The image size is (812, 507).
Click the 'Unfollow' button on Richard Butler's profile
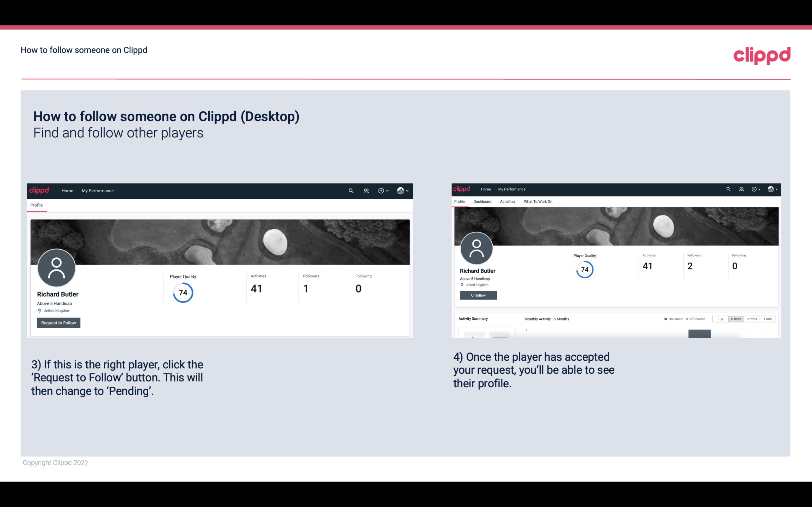click(478, 295)
